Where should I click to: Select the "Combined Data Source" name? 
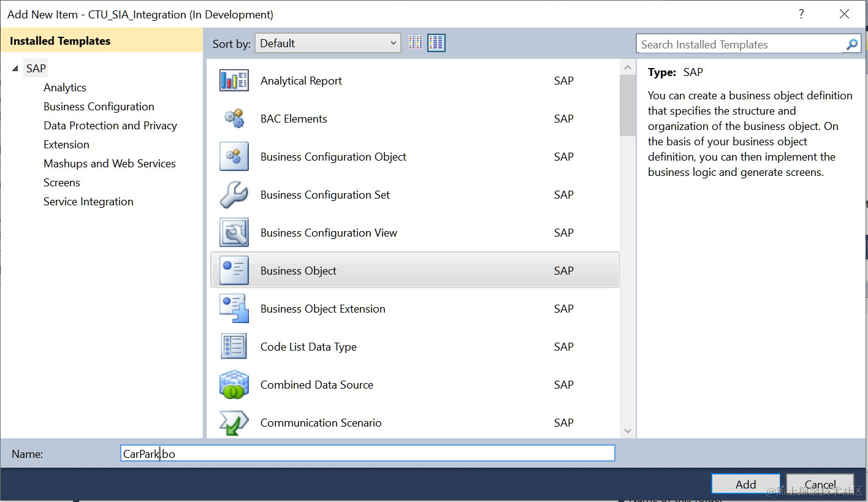317,385
